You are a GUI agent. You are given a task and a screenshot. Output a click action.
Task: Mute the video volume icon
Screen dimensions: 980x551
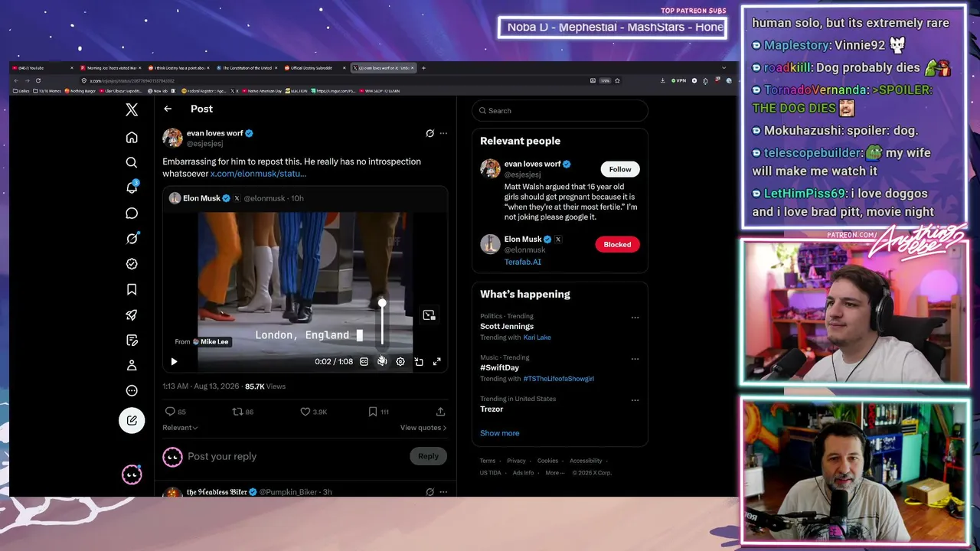382,362
